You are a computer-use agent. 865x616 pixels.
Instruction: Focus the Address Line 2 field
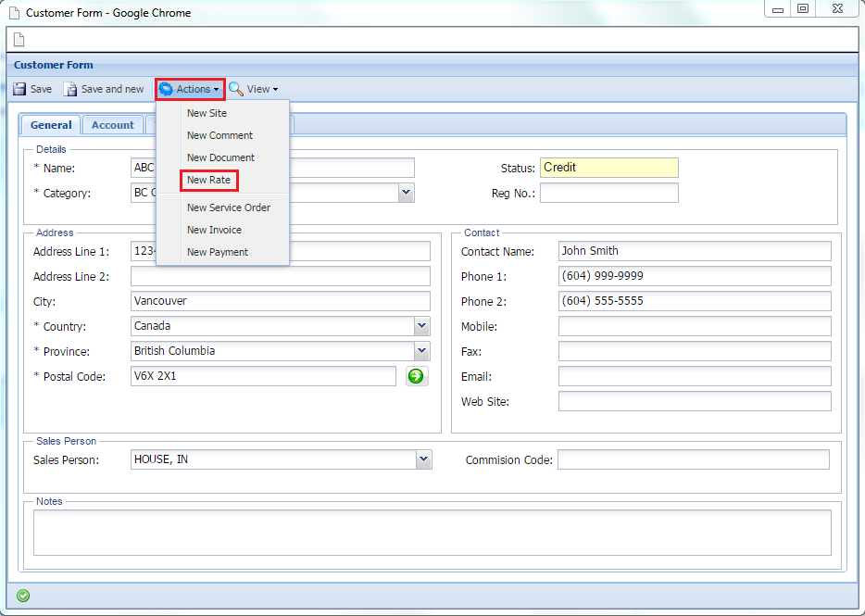pos(281,276)
